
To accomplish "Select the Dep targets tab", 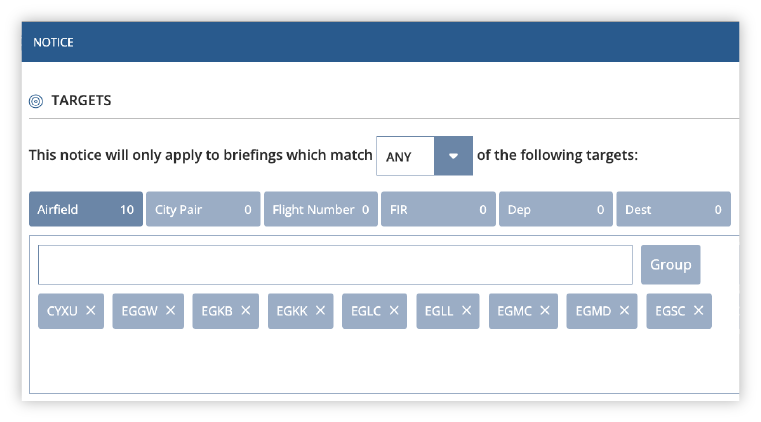I will 556,209.
